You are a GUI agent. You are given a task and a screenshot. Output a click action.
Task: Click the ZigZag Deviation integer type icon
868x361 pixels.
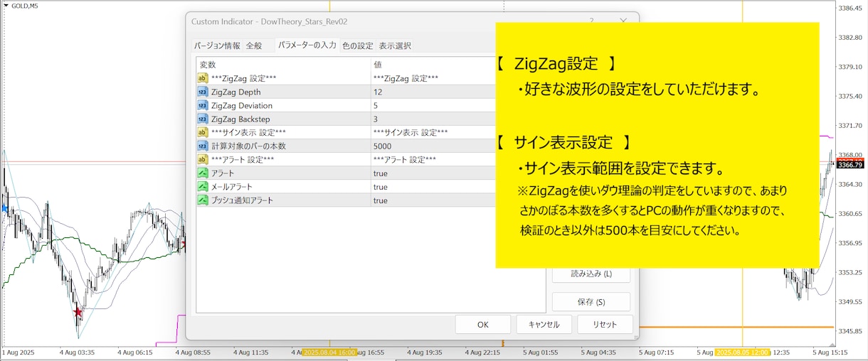point(203,105)
